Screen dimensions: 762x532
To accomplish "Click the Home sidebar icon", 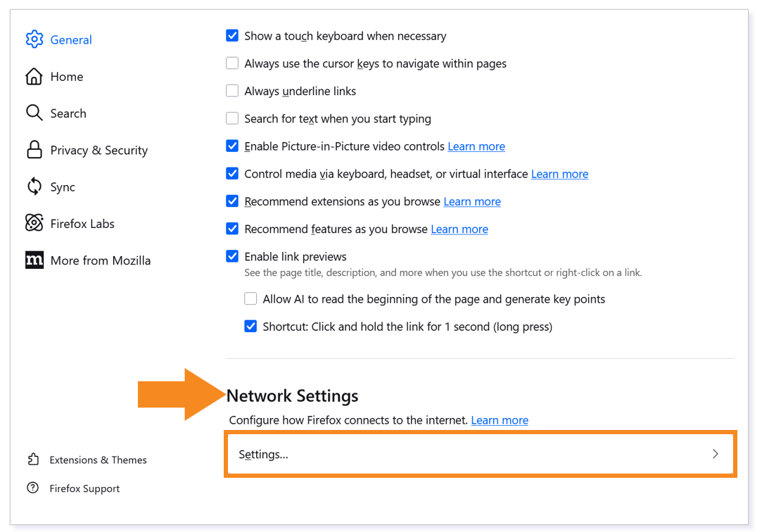I will pos(34,76).
